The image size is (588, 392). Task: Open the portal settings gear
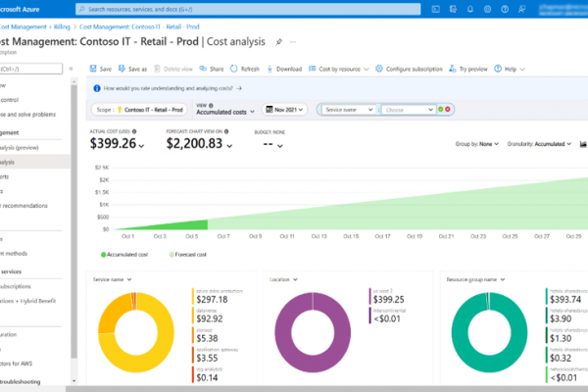(x=487, y=10)
